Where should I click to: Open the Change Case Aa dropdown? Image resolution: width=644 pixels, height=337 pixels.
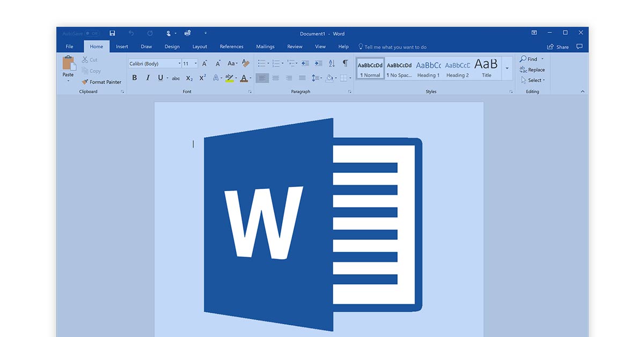coord(232,63)
